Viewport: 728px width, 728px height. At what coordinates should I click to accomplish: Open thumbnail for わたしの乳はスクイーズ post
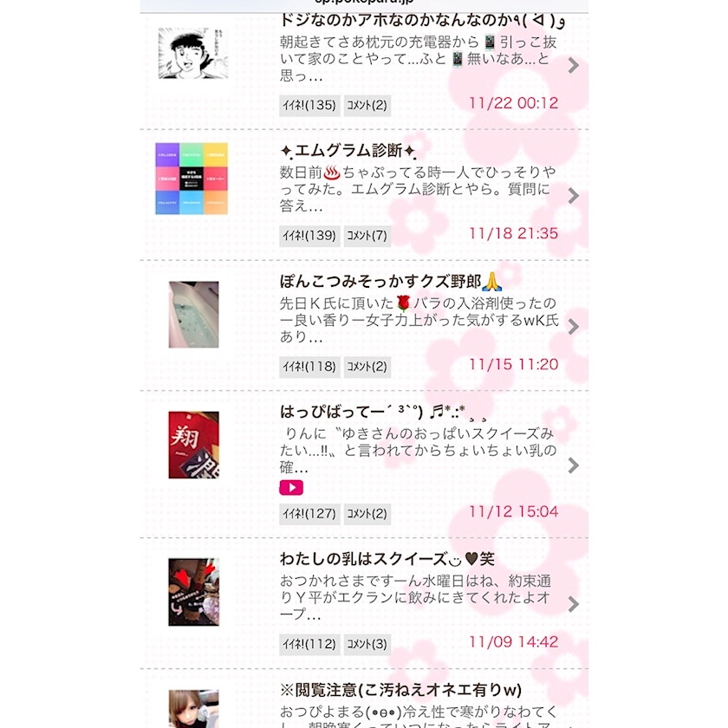(x=193, y=592)
